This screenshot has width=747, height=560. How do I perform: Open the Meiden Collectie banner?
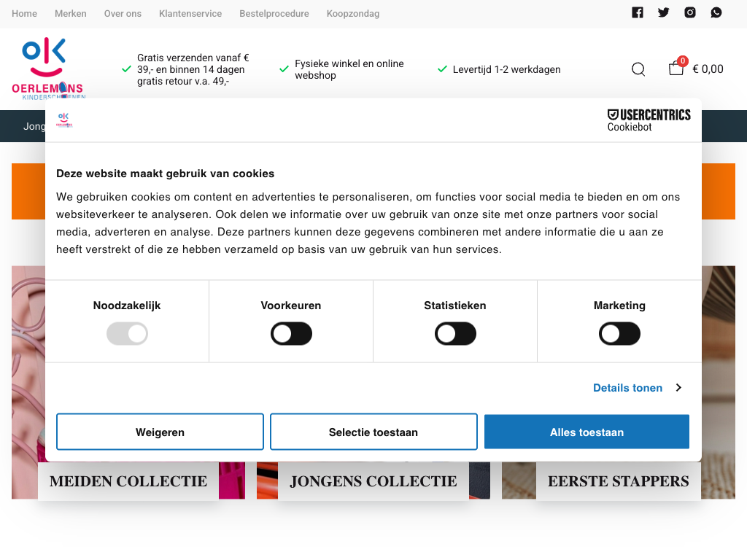[x=128, y=481]
